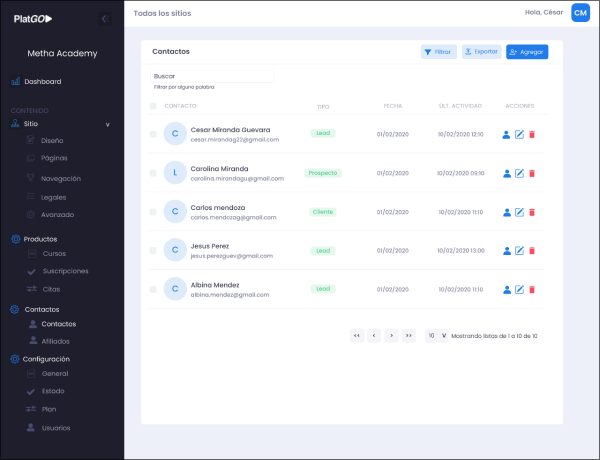
Task: Delete the Albina Mendez contact
Action: [532, 290]
